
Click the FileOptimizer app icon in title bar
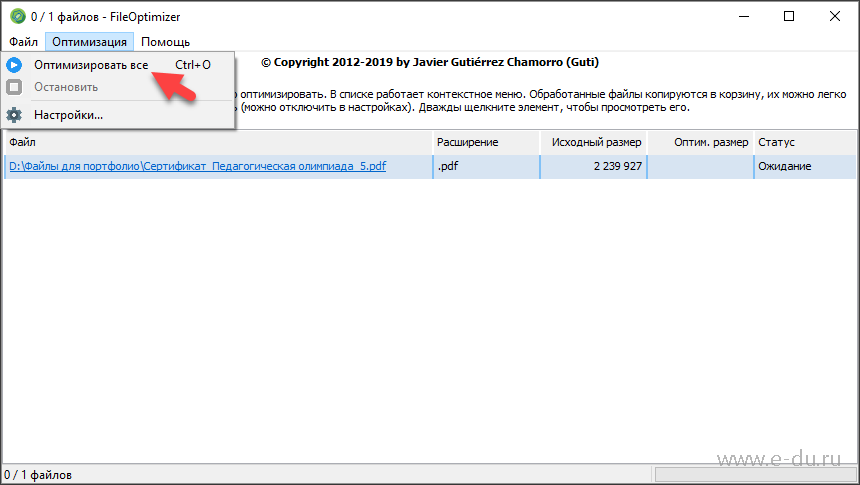(x=18, y=16)
